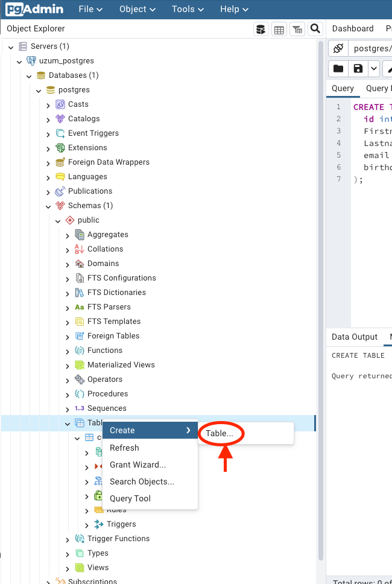Click the View Data grid icon
Viewport: 392px width, 584px height.
279,29
